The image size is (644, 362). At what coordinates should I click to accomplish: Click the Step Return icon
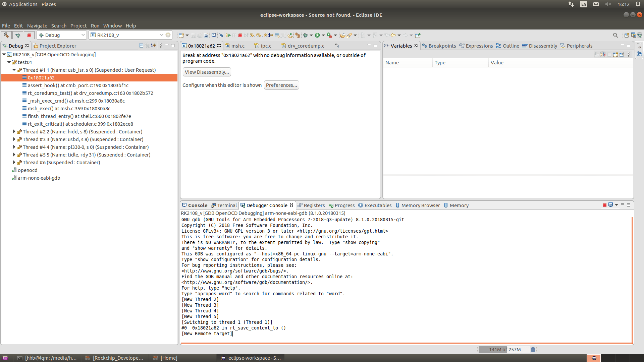(265, 35)
